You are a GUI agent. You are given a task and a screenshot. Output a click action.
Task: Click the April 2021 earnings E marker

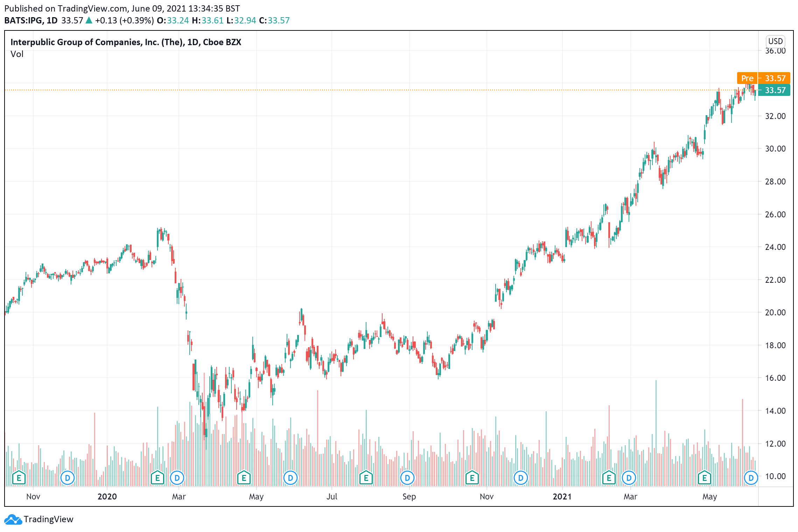coord(705,478)
